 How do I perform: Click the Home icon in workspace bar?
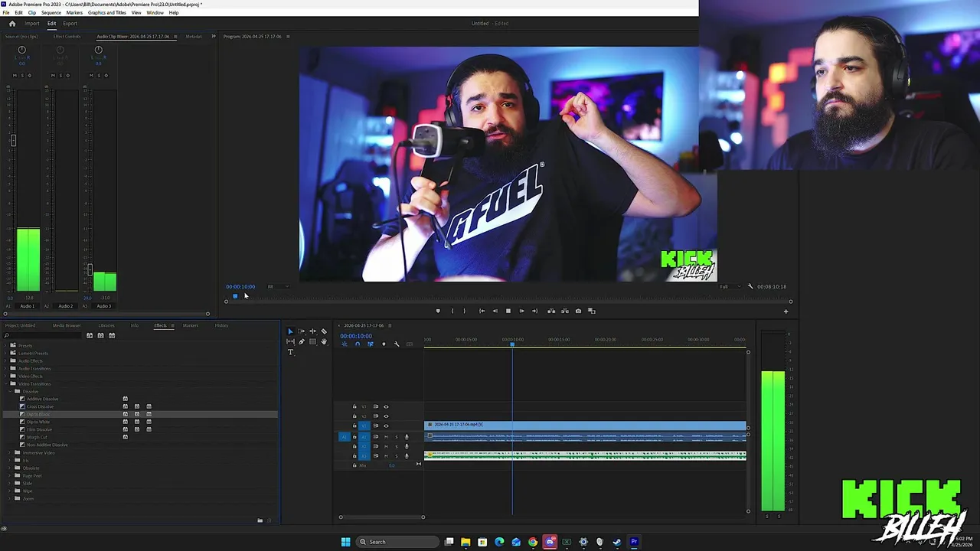[11, 23]
